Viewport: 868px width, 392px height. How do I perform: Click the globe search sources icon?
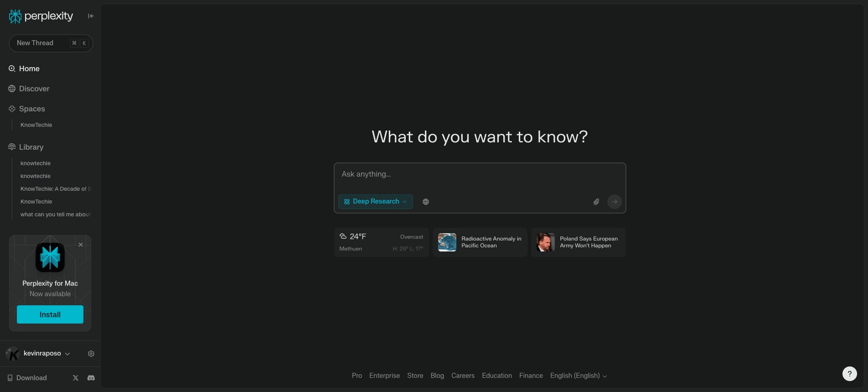426,202
